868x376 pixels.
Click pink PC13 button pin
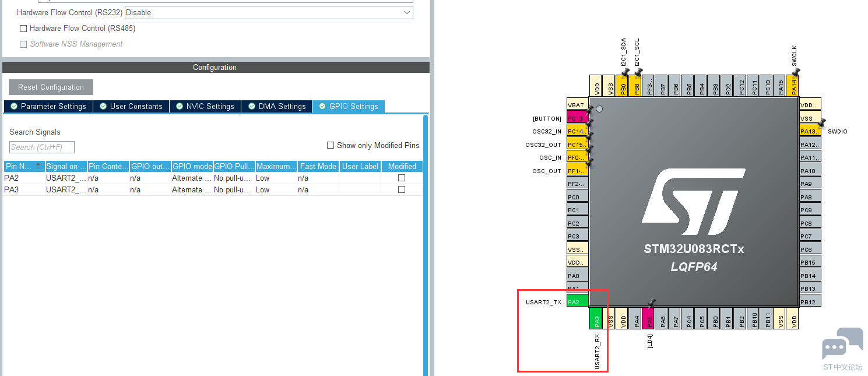[x=577, y=118]
